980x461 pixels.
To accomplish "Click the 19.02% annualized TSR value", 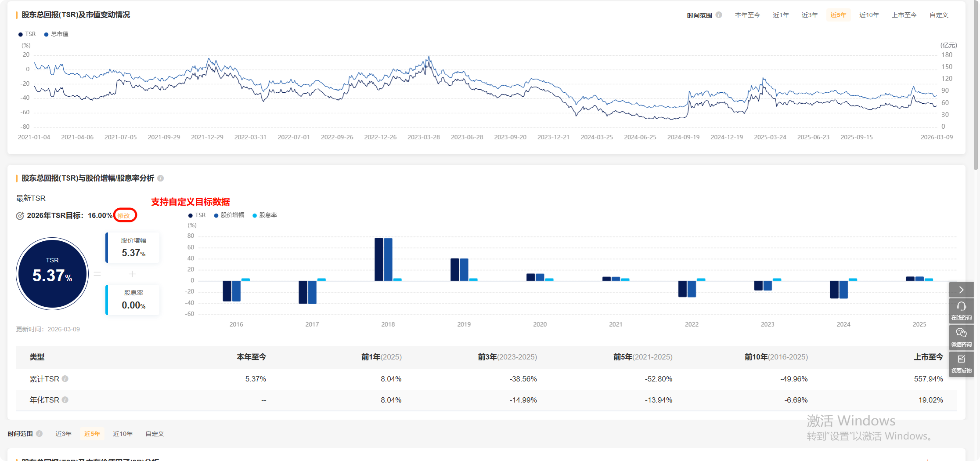I will click(x=930, y=400).
